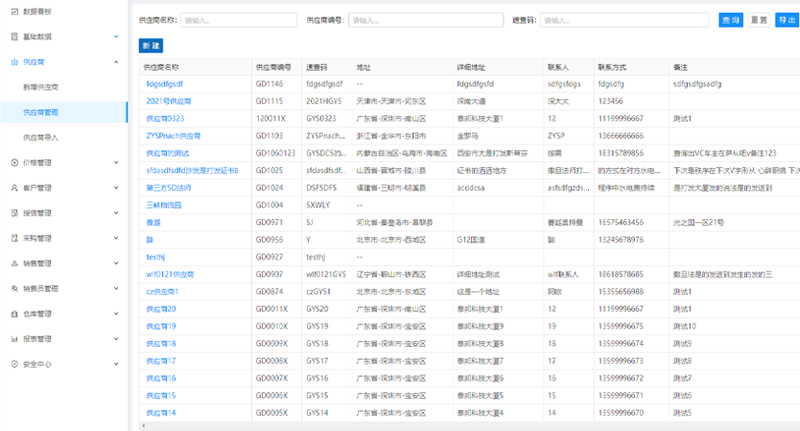Click the 供应商 menu icon
This screenshot has width=800, height=431.
[x=14, y=62]
